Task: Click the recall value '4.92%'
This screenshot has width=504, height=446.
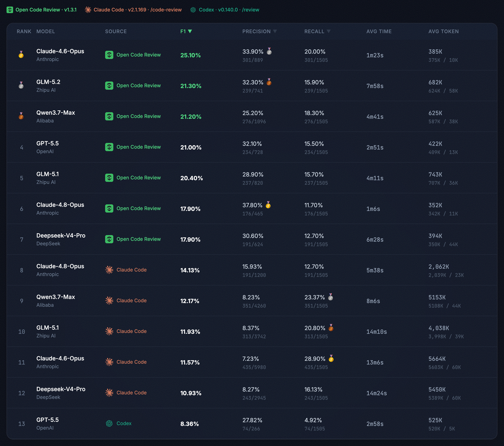Action: point(313,420)
